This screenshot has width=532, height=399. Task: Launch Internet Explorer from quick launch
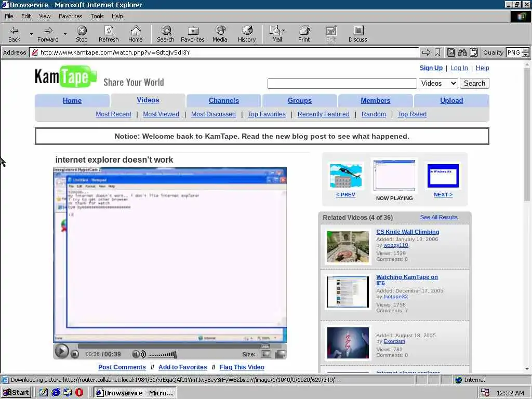pyautogui.click(x=56, y=393)
